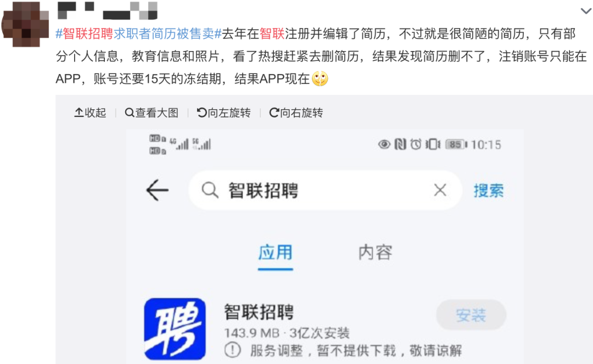Focus the 智联招聘 search input field
The image size is (593, 364).
[325, 190]
